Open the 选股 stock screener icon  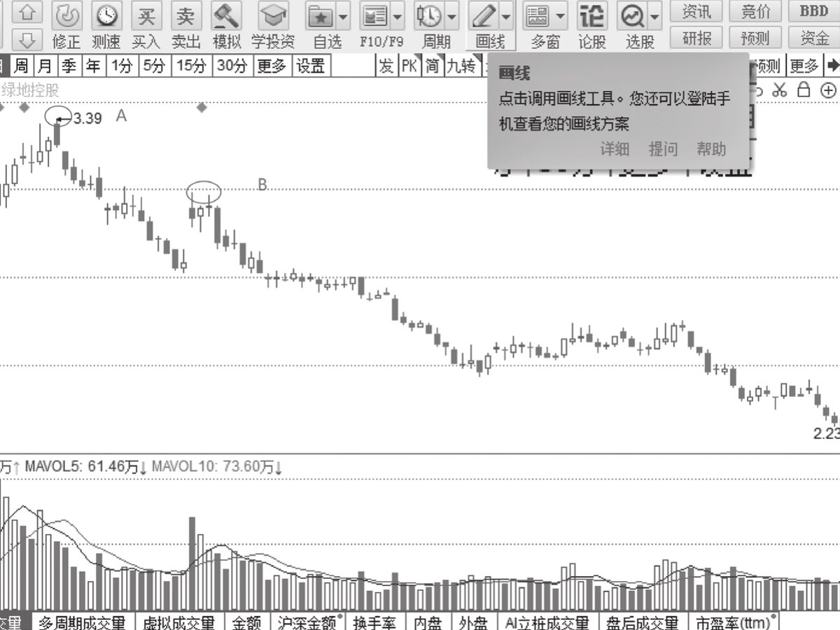[633, 15]
